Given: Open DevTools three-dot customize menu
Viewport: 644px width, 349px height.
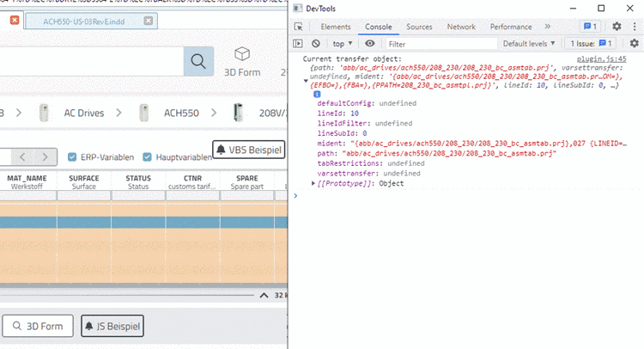Looking at the screenshot, I should tap(635, 27).
